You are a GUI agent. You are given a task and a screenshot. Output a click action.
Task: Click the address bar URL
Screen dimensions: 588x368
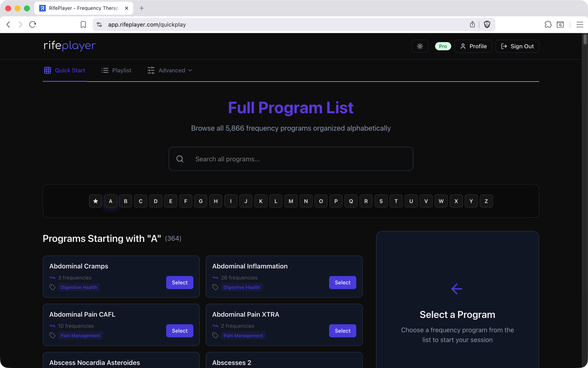pyautogui.click(x=147, y=24)
